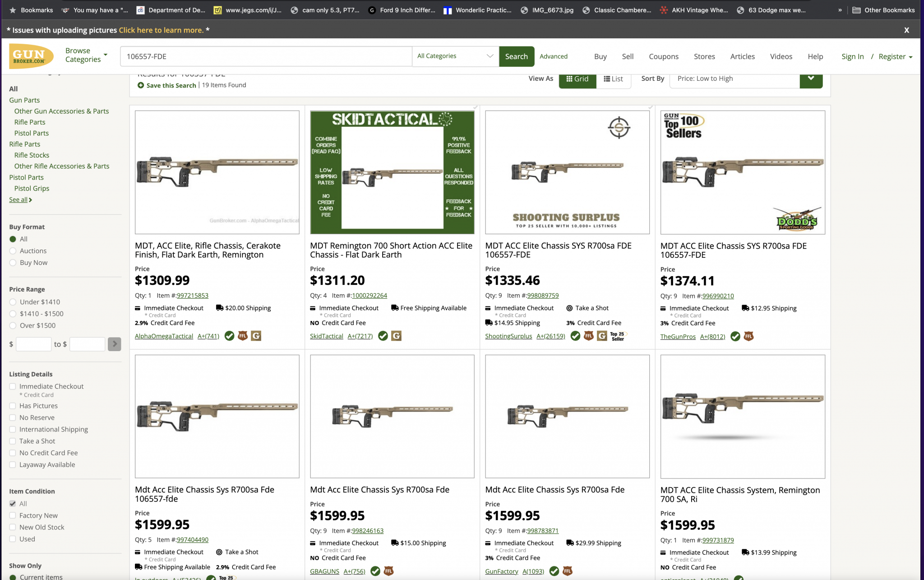
Task: Select the Under $1410 price range
Action: click(13, 302)
